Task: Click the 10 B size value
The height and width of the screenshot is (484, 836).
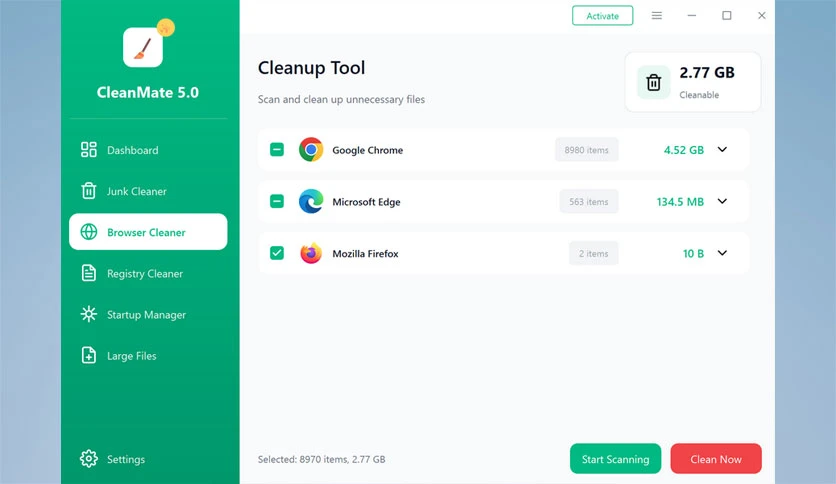Action: coord(693,254)
